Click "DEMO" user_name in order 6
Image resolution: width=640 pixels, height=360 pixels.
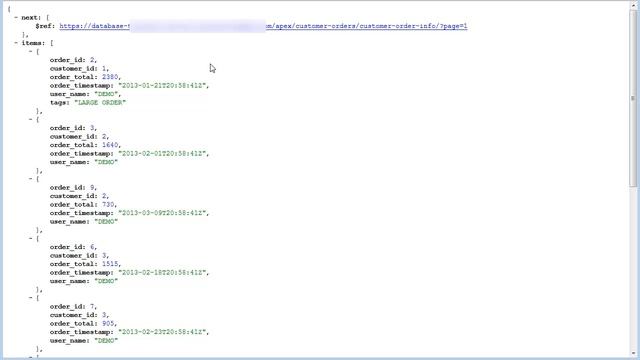[106, 282]
